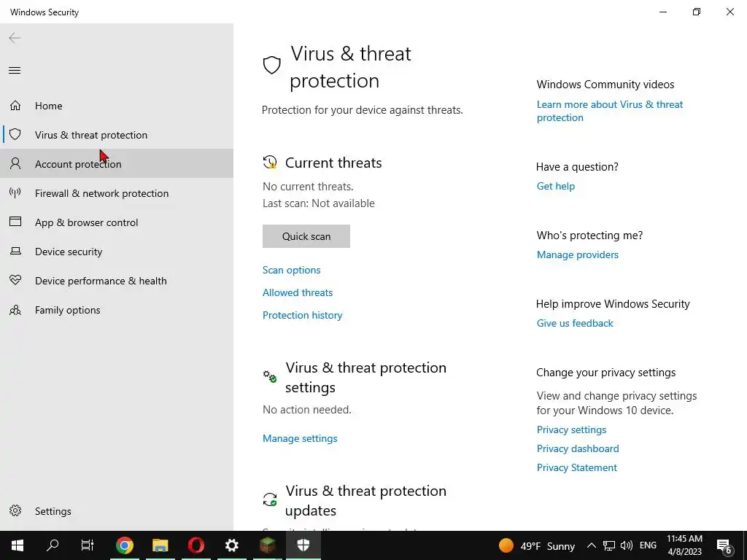
Task: Launch Google Chrome from taskbar
Action: (x=124, y=545)
